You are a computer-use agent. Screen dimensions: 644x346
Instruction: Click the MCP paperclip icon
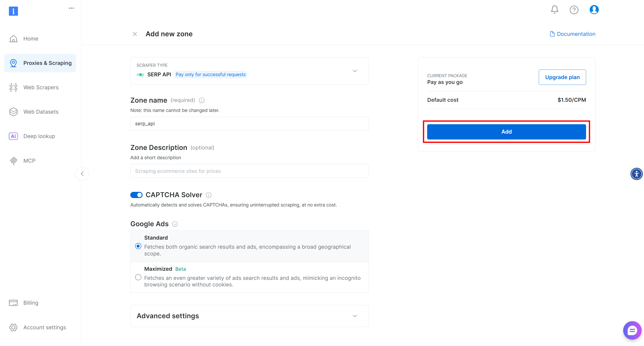[x=13, y=161]
